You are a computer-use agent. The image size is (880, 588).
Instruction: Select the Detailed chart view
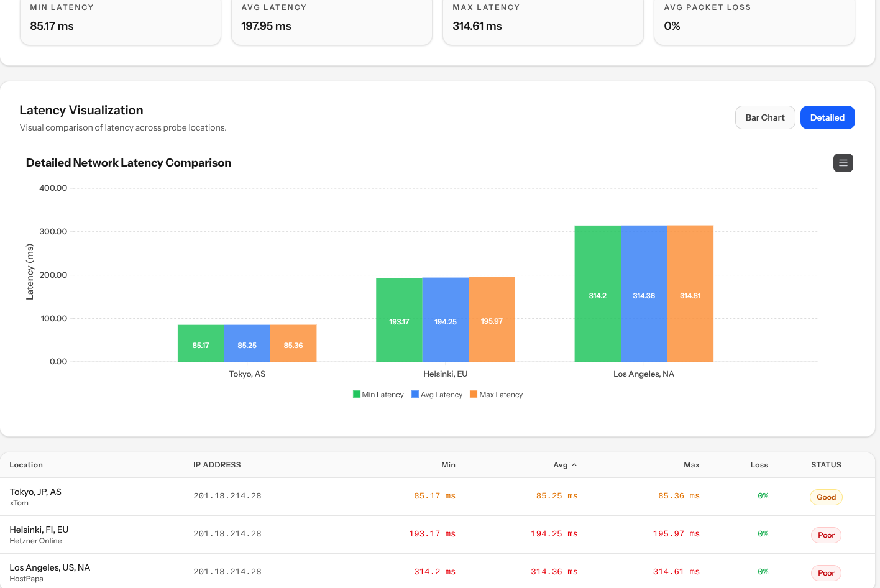pos(827,117)
